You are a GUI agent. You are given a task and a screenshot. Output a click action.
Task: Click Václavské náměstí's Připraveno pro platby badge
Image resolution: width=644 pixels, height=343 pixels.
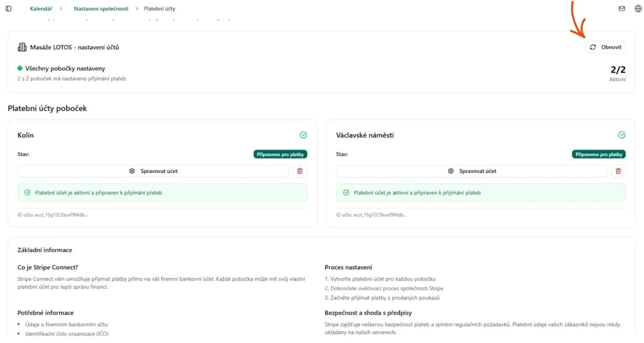598,154
